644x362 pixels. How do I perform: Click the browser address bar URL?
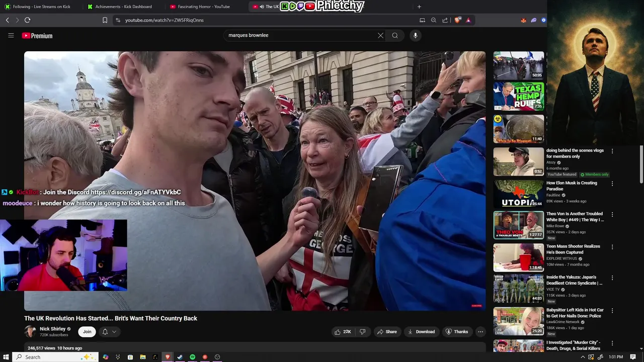165,20
